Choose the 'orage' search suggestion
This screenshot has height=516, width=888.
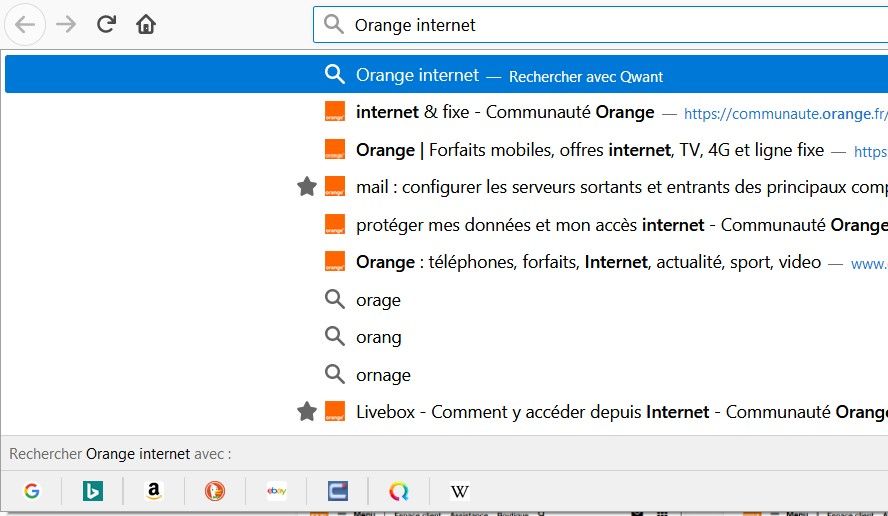tap(378, 300)
